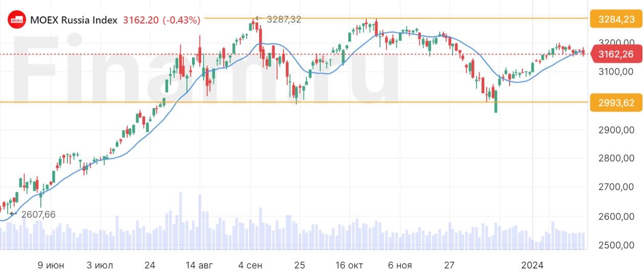The width and height of the screenshot is (644, 273).
Task: Click the 9 июн date label
Action: 51,265
